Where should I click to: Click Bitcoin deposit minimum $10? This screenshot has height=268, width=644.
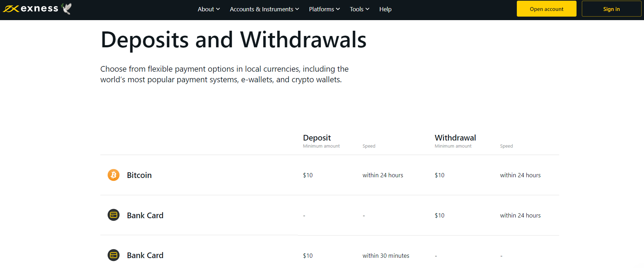point(308,175)
